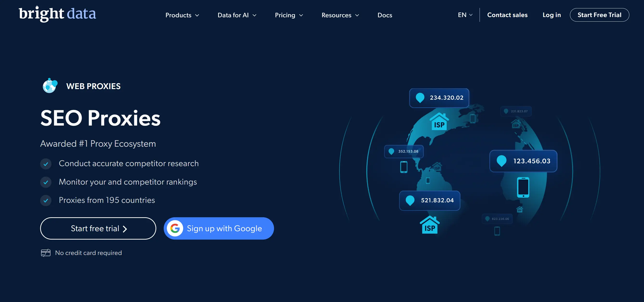Expand the Resources chevron arrow
Viewport: 644px width, 302px height.
(x=357, y=15)
